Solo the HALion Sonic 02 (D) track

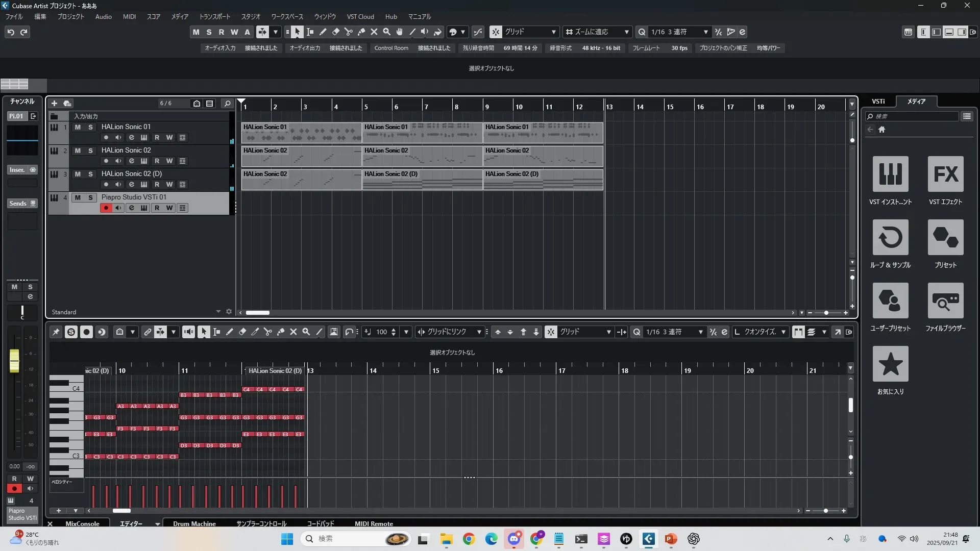pos(90,174)
